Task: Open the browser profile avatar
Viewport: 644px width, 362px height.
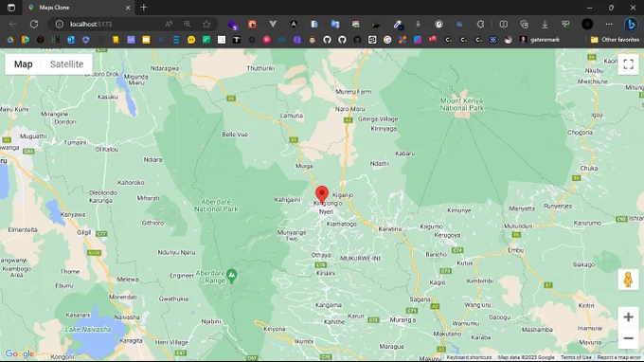Action: [x=587, y=25]
